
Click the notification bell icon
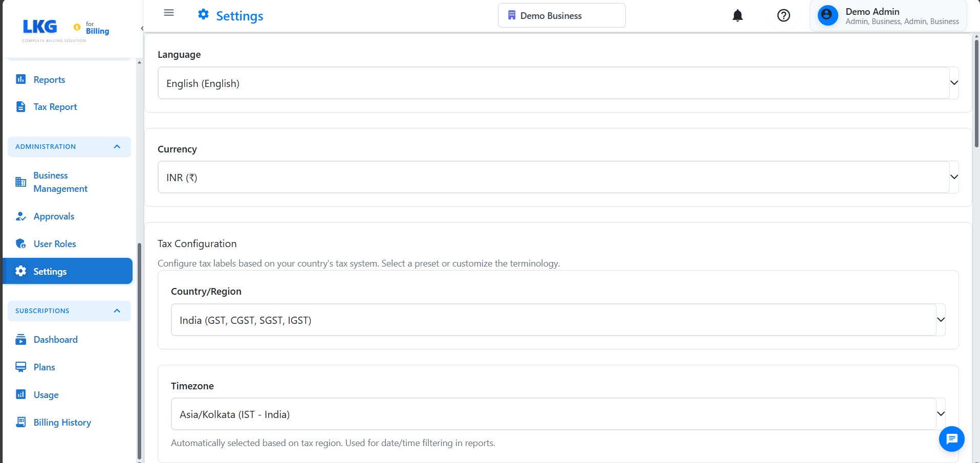(x=737, y=16)
